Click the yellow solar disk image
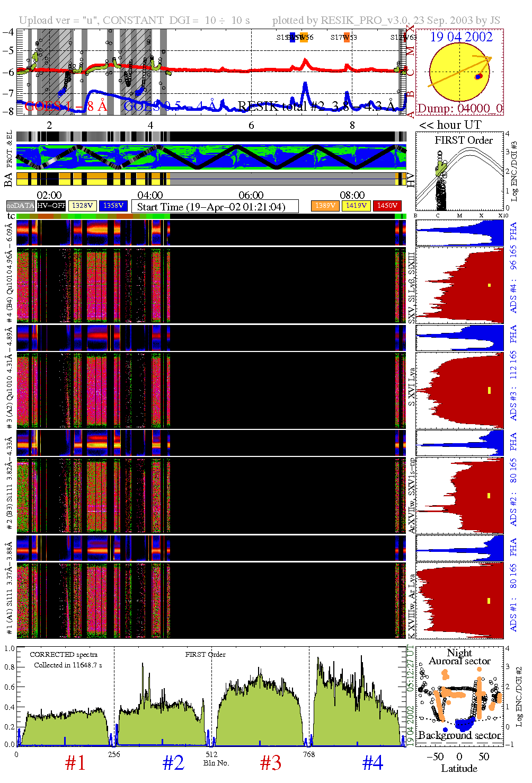This screenshot has height=783, width=532. (x=459, y=73)
